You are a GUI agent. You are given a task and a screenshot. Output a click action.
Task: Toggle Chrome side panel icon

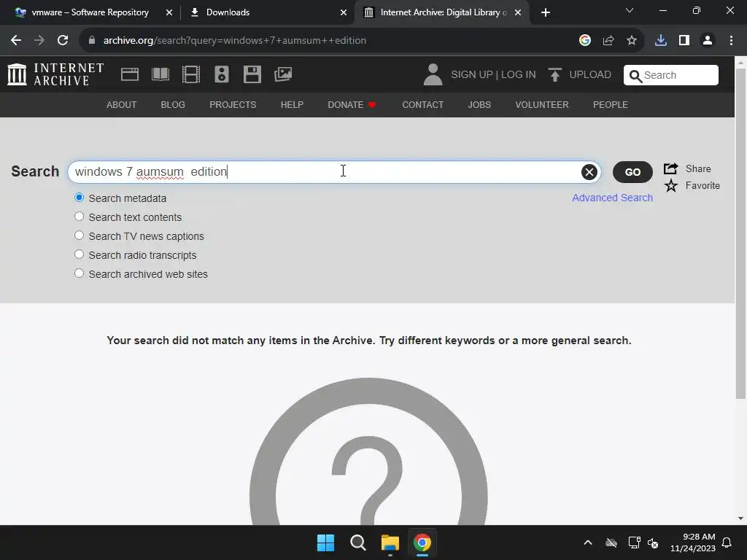click(x=684, y=41)
